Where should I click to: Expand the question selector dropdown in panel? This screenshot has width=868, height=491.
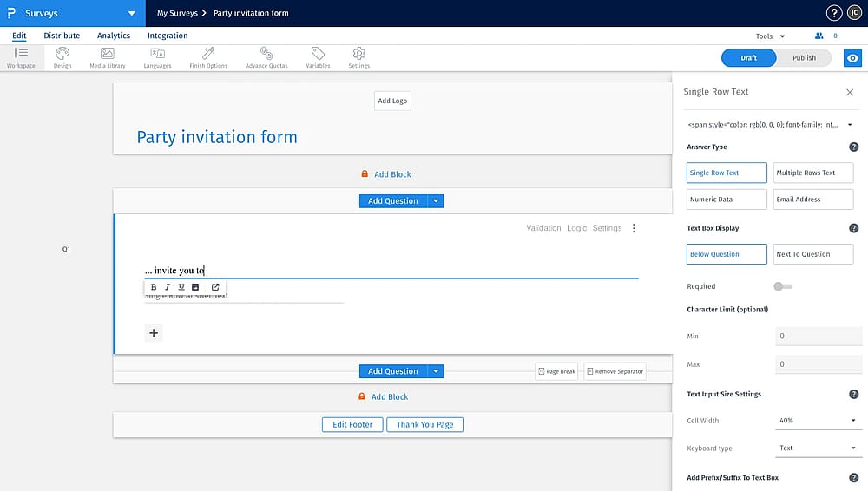point(850,125)
